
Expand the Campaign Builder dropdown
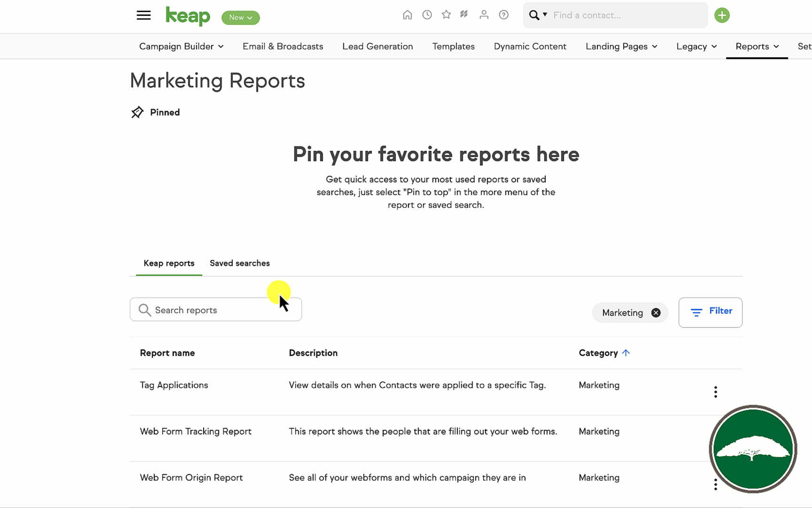(181, 47)
